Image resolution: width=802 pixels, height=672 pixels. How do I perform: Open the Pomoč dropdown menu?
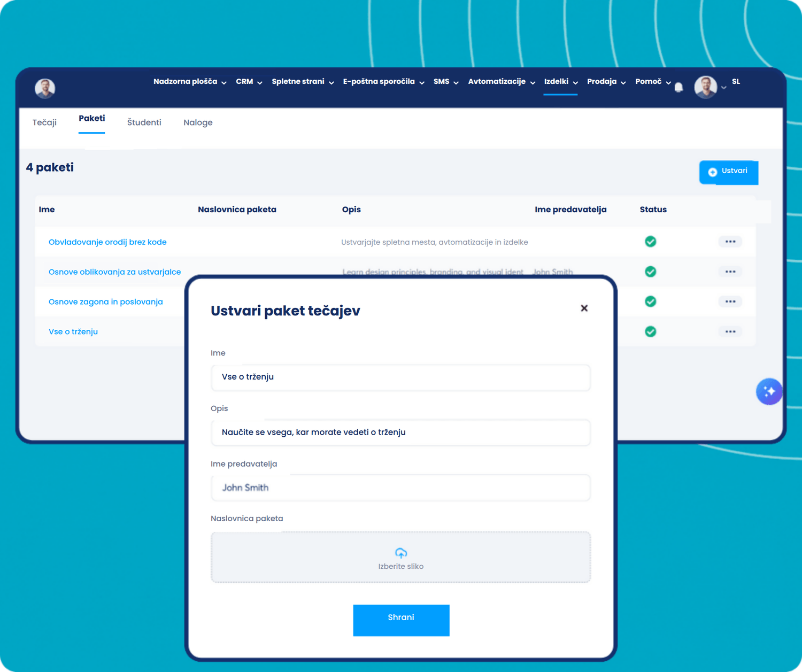pyautogui.click(x=653, y=82)
